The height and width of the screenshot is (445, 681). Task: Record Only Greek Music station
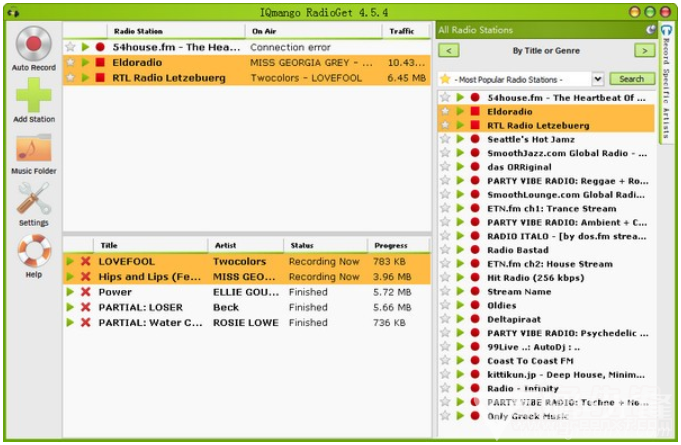475,416
